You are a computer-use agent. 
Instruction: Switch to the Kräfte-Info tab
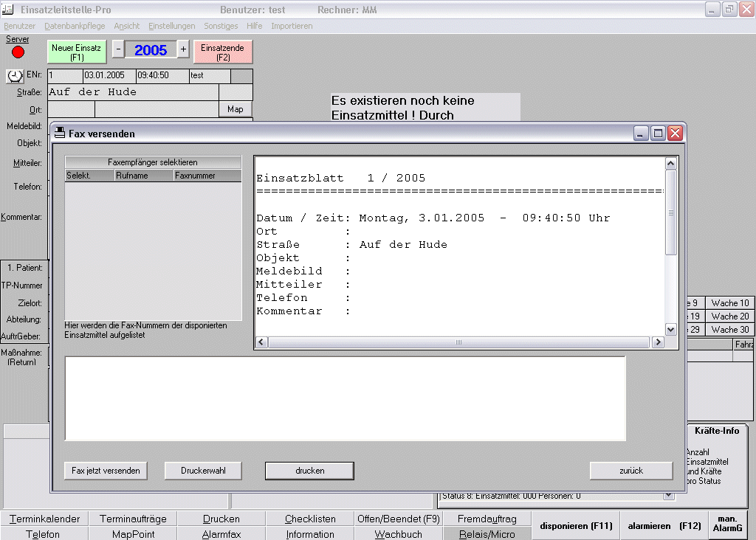(716, 431)
